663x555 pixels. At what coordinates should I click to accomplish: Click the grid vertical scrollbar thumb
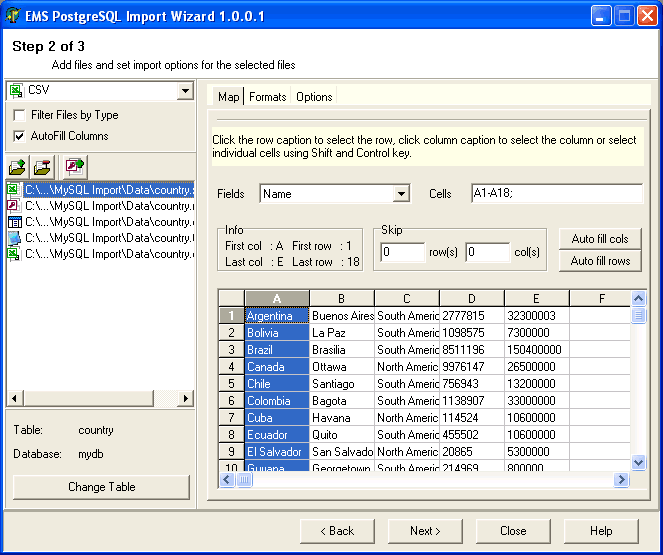pyautogui.click(x=638, y=315)
